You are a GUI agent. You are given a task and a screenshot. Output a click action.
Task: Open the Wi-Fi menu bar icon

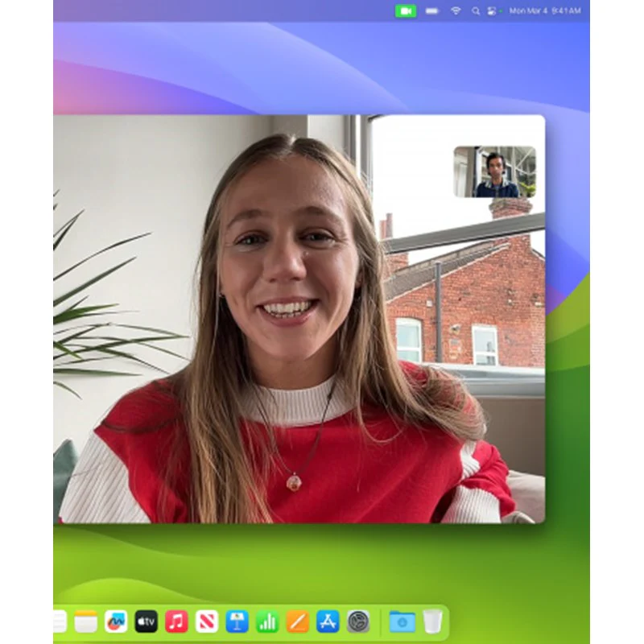pos(456,11)
